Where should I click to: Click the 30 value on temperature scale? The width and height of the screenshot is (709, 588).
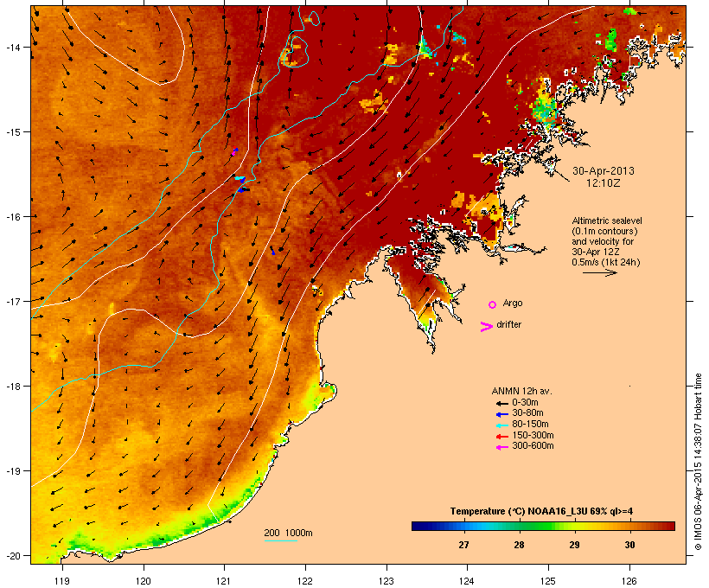coord(629,545)
